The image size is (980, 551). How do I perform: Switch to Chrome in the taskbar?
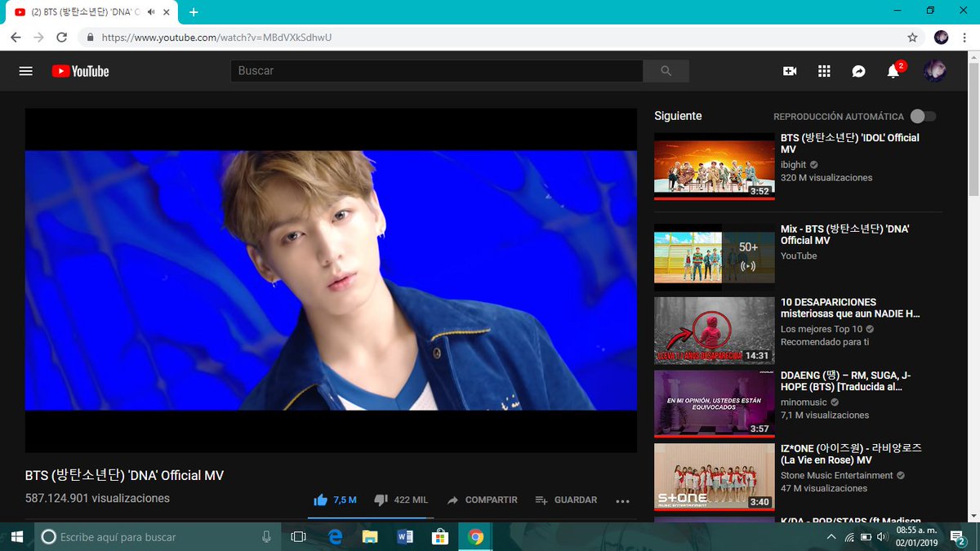tap(475, 536)
